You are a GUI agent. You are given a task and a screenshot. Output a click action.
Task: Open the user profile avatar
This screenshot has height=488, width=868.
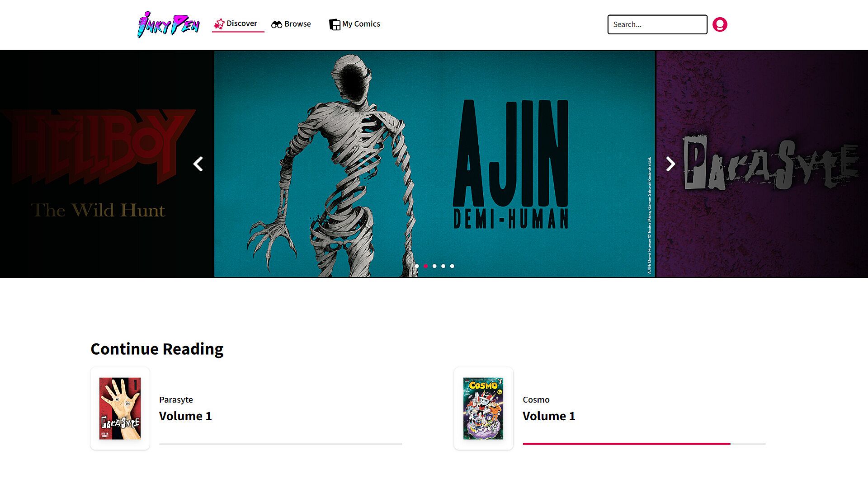tap(720, 24)
